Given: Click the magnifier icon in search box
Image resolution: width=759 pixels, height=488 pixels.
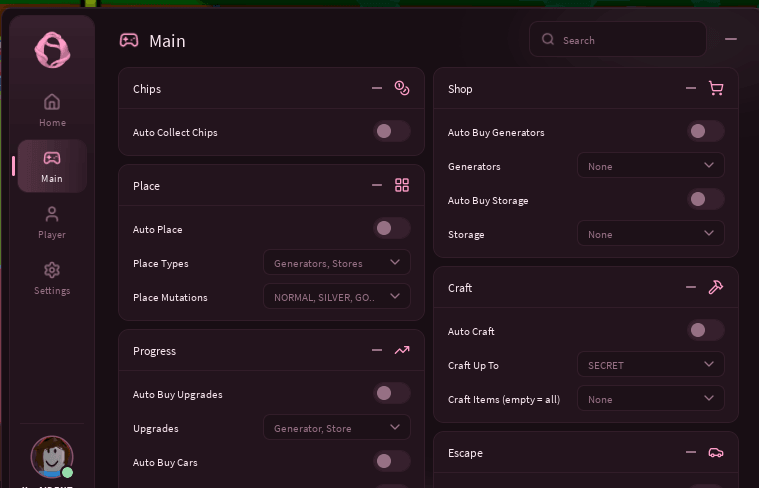Looking at the screenshot, I should tap(548, 39).
